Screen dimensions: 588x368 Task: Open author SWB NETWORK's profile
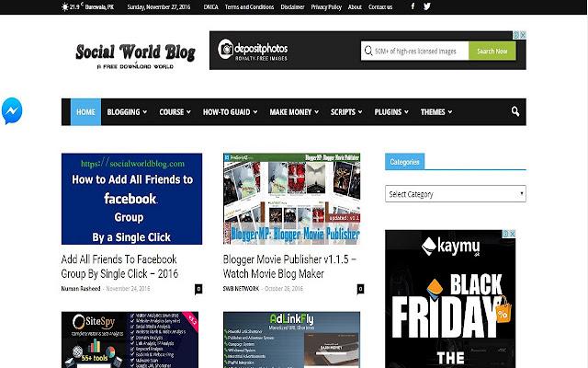(241, 288)
